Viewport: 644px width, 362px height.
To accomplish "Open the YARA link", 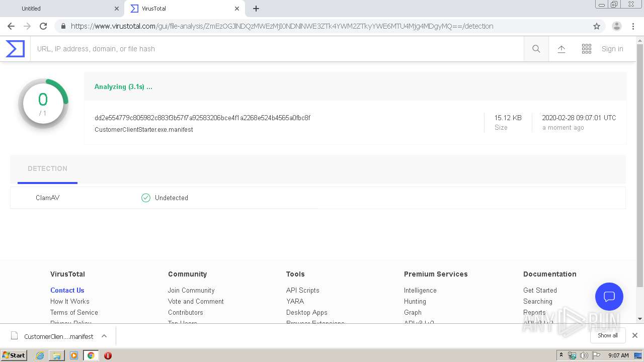I will [x=295, y=302].
